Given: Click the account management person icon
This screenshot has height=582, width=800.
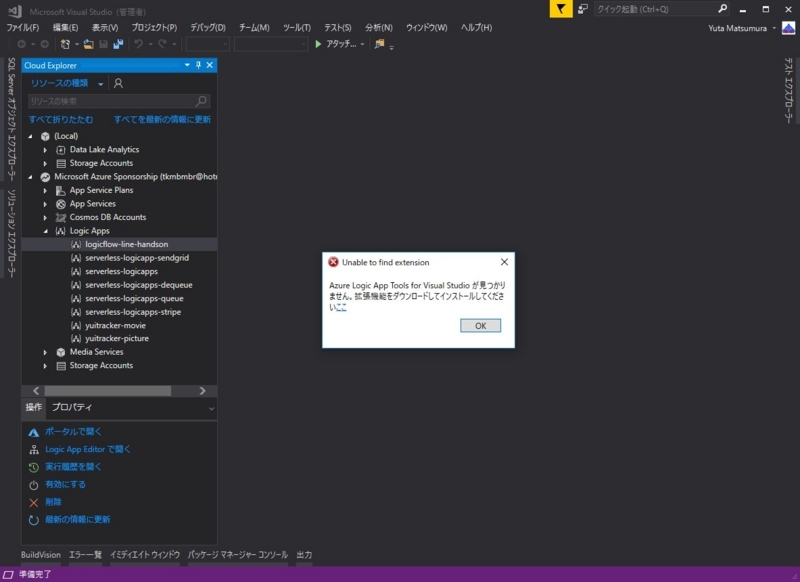Looking at the screenshot, I should 118,83.
